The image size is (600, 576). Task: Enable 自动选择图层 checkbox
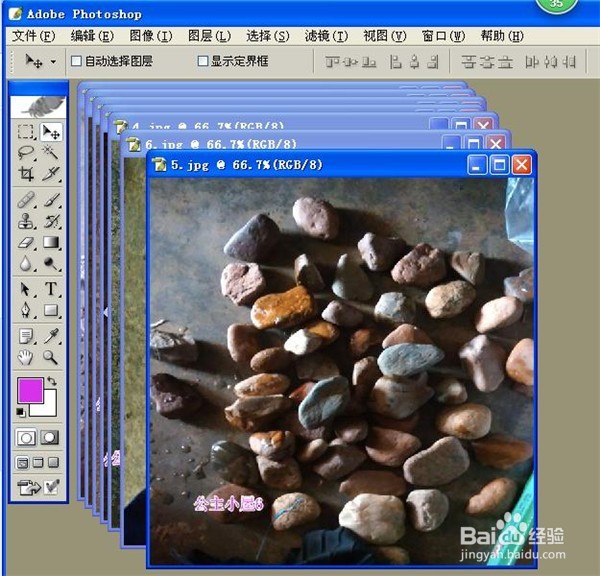click(x=77, y=61)
